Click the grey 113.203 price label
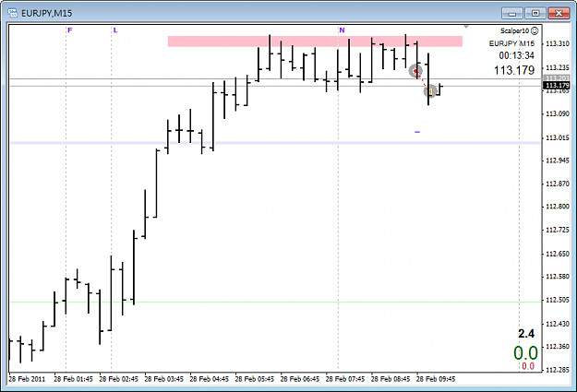 (x=556, y=78)
